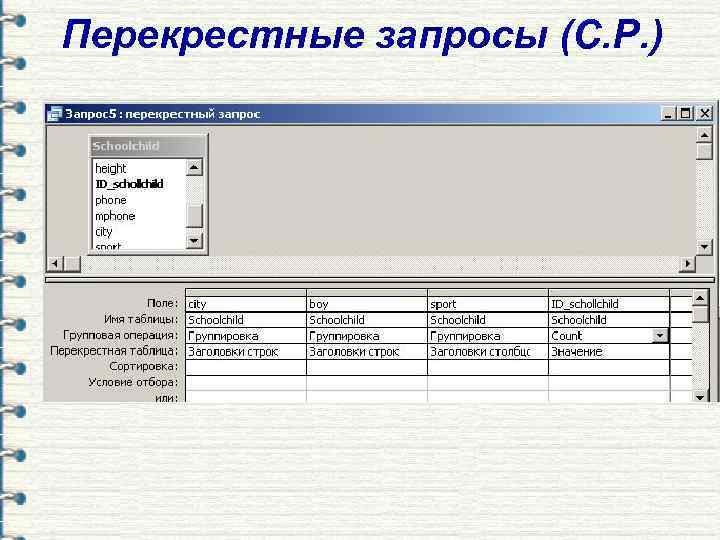Click the Count cell in ID_schollchild column
The height and width of the screenshot is (540, 720).
601,336
